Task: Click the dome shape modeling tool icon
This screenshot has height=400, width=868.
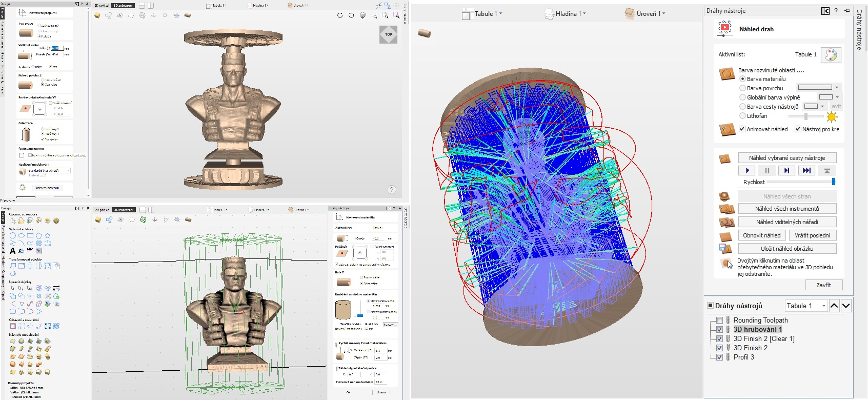Action: tap(22, 341)
